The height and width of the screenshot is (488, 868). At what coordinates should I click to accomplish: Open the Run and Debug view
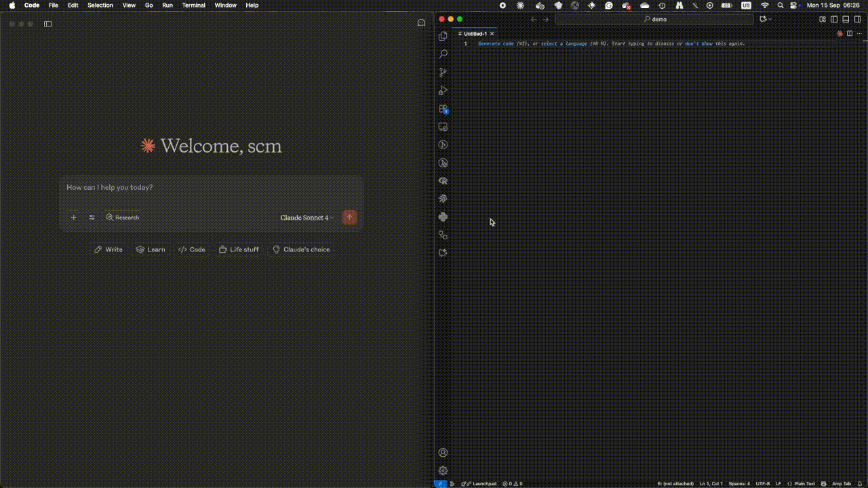point(443,90)
